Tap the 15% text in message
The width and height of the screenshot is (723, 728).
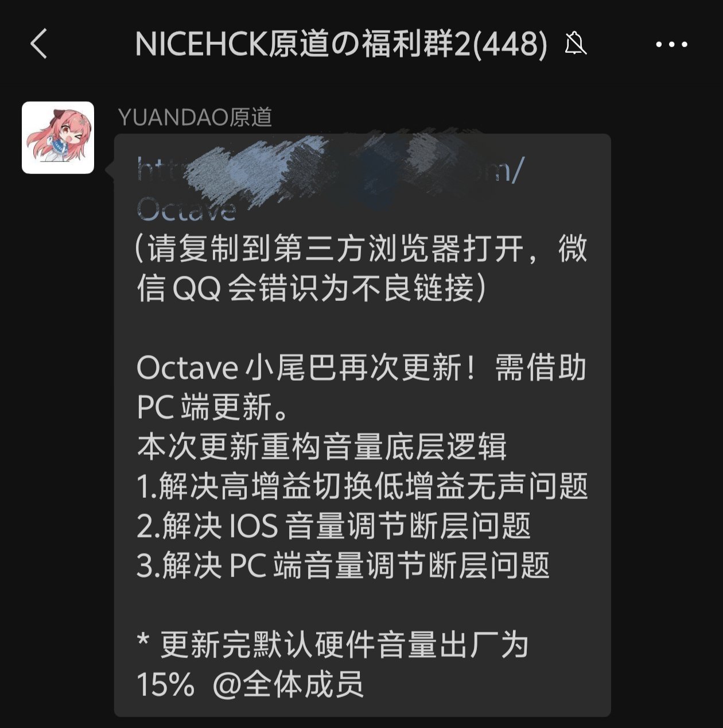tap(166, 684)
